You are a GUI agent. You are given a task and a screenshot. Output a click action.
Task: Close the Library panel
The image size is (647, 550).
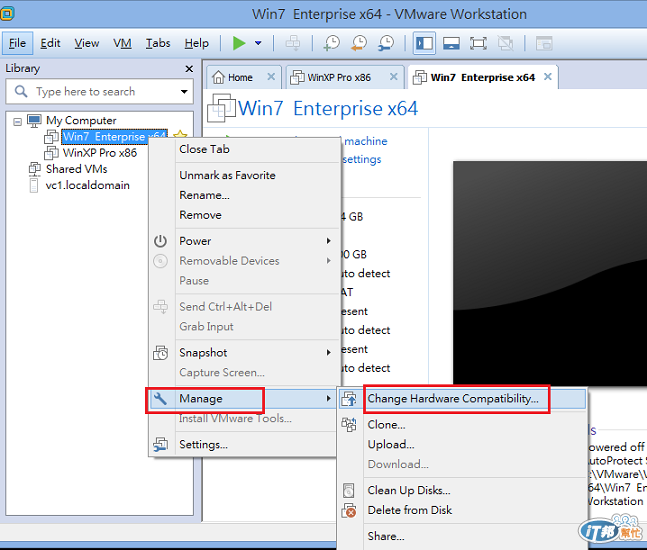[189, 68]
